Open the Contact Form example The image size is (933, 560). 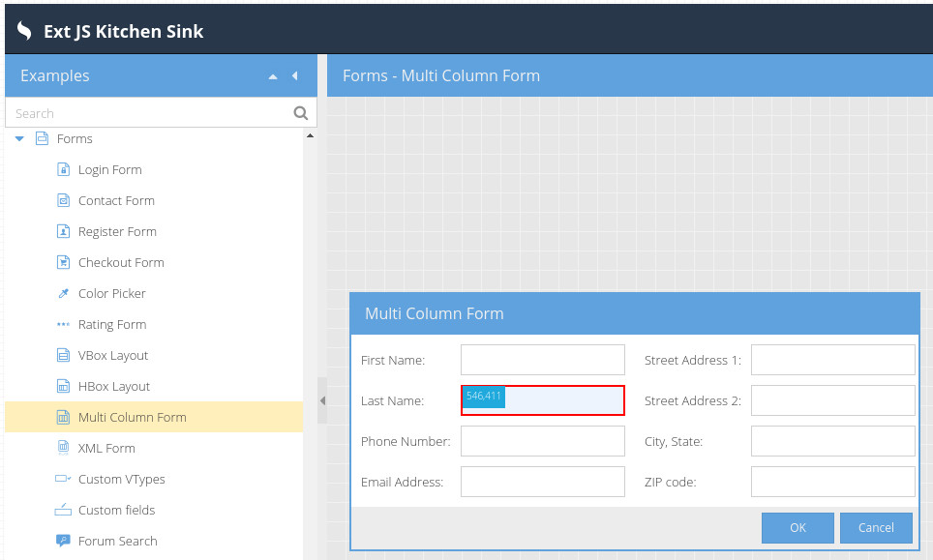pos(116,200)
